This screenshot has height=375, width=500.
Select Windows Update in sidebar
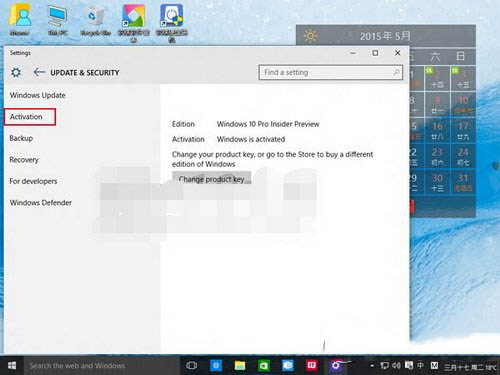pos(38,95)
